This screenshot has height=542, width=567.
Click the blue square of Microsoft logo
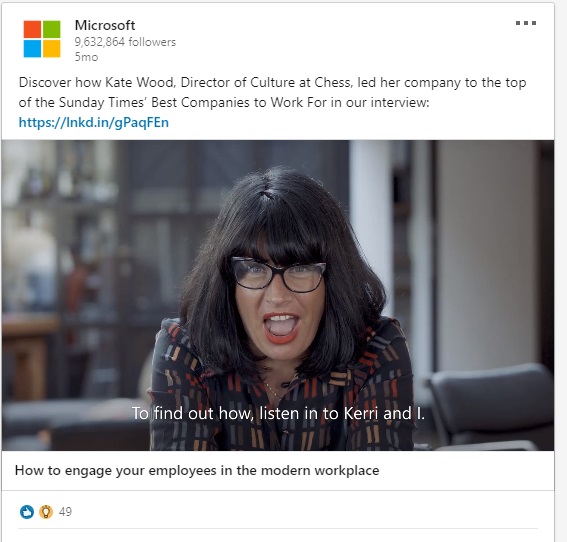(32, 48)
